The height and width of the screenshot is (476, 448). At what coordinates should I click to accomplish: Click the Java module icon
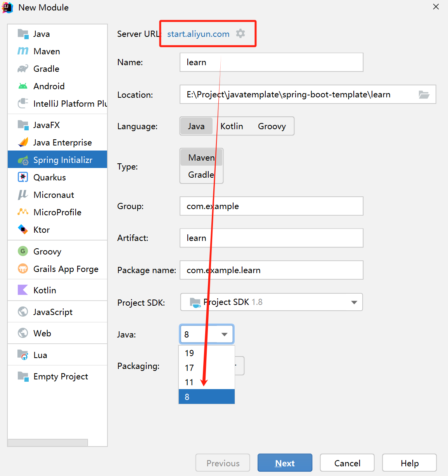pos(23,34)
